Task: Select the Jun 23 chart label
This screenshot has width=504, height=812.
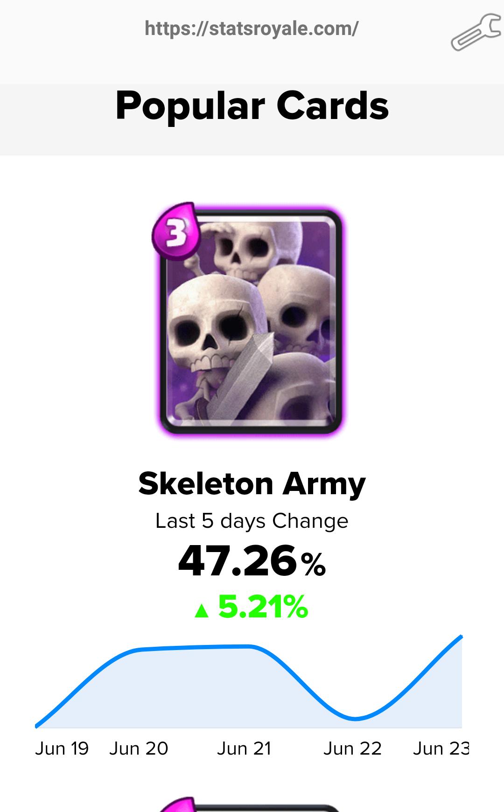Action: coord(441,748)
